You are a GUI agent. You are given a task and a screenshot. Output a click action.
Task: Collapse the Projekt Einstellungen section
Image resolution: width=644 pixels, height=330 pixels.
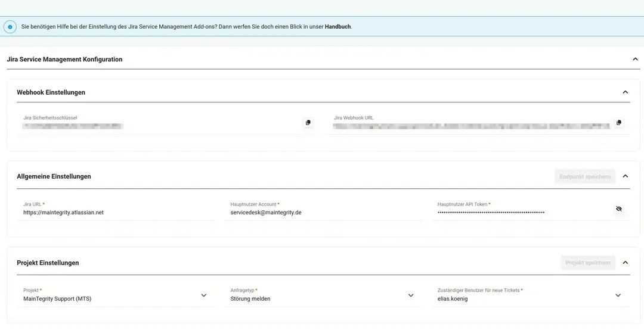coord(625,262)
